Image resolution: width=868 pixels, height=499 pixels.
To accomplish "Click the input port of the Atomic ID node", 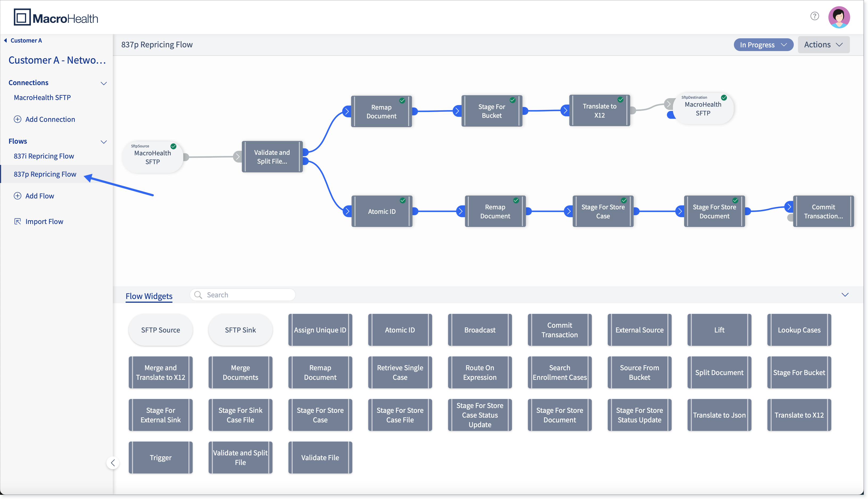I will tap(347, 211).
